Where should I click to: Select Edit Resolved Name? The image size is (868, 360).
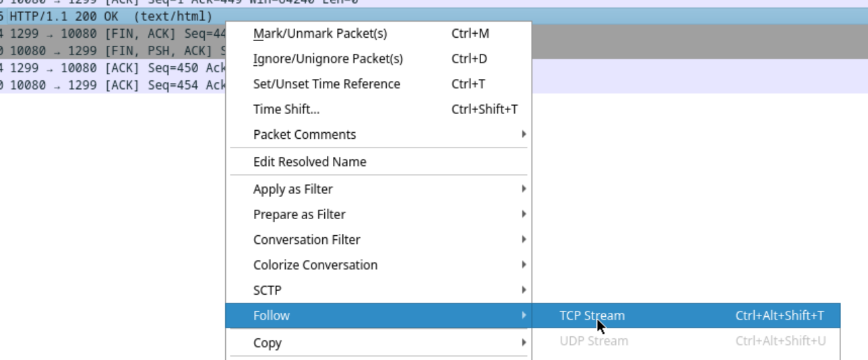pos(309,162)
